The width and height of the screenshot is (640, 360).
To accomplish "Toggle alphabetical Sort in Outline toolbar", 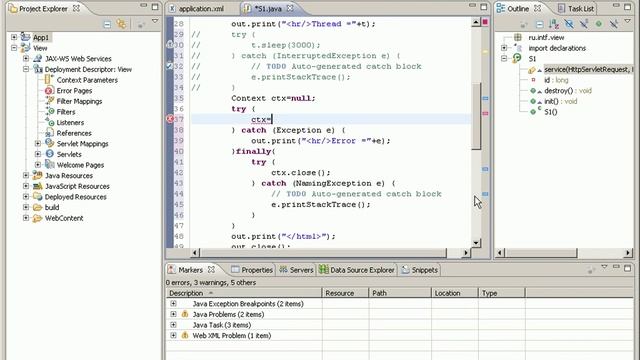I will [x=554, y=24].
